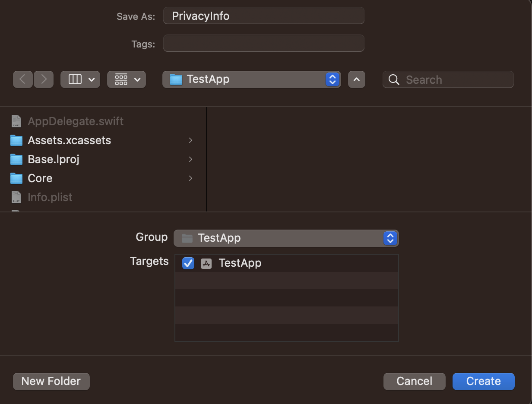Image resolution: width=532 pixels, height=404 pixels.
Task: Select the Base.lproj folder
Action: point(103,159)
